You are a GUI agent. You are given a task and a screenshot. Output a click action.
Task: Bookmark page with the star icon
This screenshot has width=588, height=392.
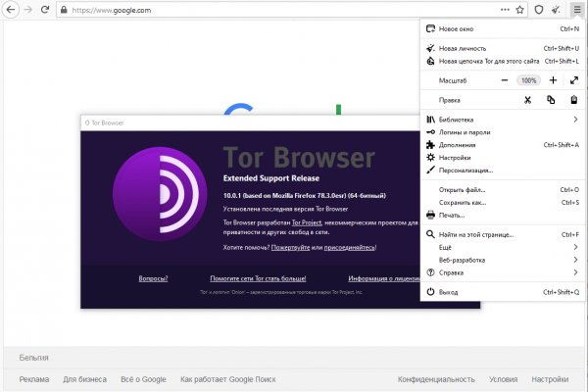(518, 10)
